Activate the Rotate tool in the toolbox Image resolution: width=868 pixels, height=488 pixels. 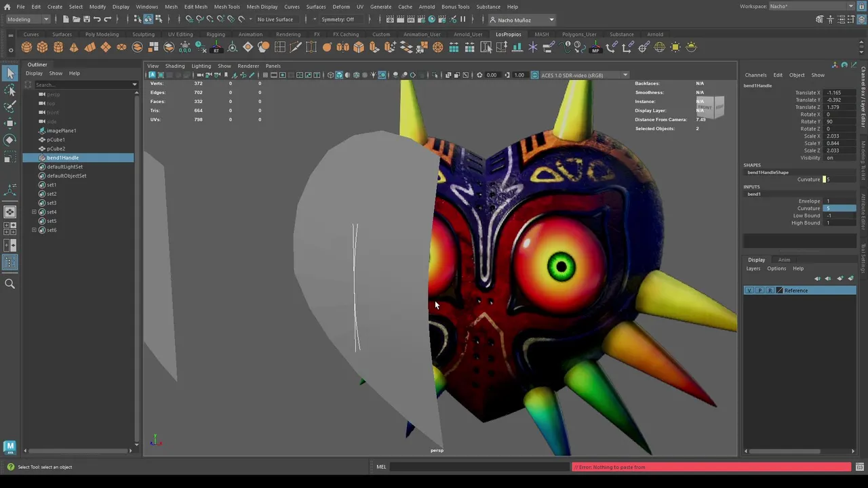click(10, 140)
